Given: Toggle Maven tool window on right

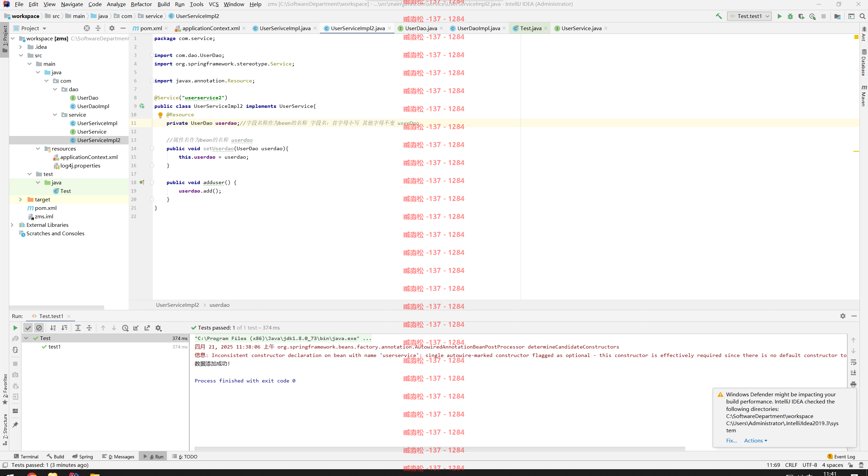Looking at the screenshot, I should coord(864,96).
